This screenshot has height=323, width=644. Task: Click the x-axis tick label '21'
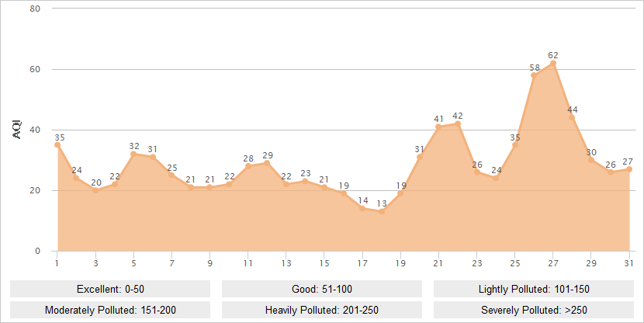pyautogui.click(x=438, y=263)
